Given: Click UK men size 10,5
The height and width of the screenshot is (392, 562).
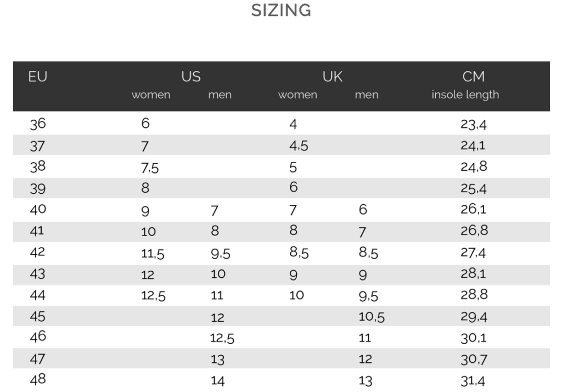Looking at the screenshot, I should pos(372,317).
